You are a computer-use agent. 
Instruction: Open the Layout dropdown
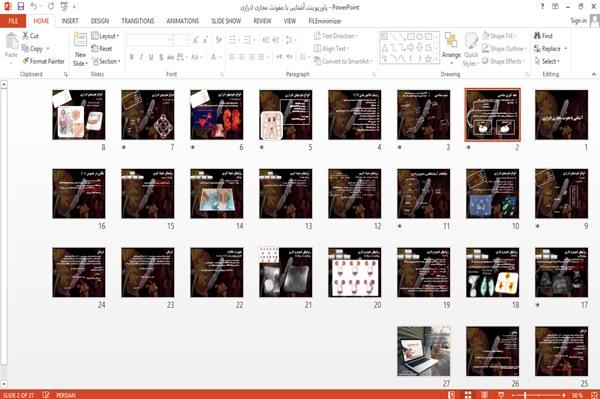106,36
